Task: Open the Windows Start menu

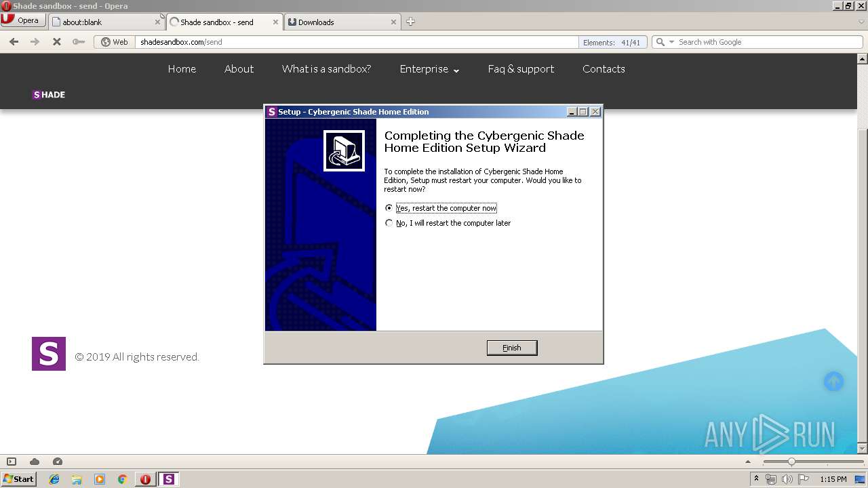Action: click(18, 479)
